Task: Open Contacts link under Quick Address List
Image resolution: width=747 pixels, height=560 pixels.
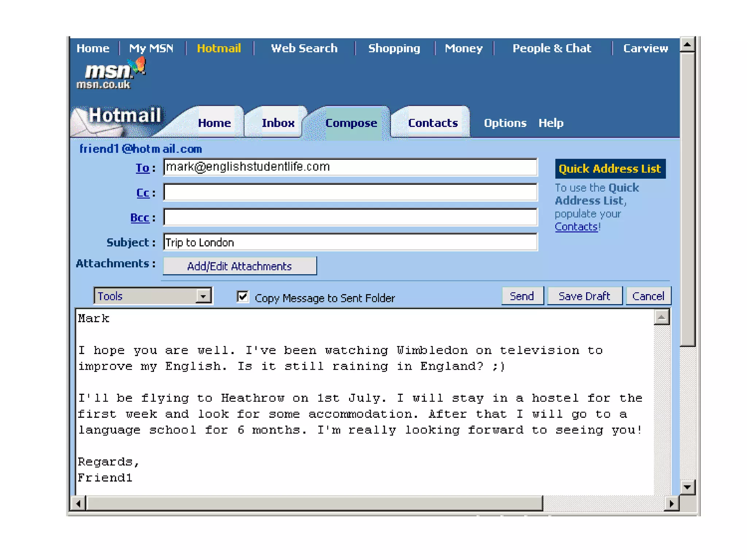Action: pyautogui.click(x=576, y=226)
